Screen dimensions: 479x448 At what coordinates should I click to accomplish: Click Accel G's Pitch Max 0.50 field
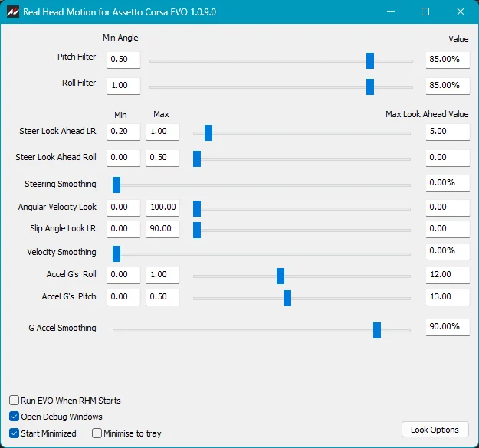click(162, 297)
